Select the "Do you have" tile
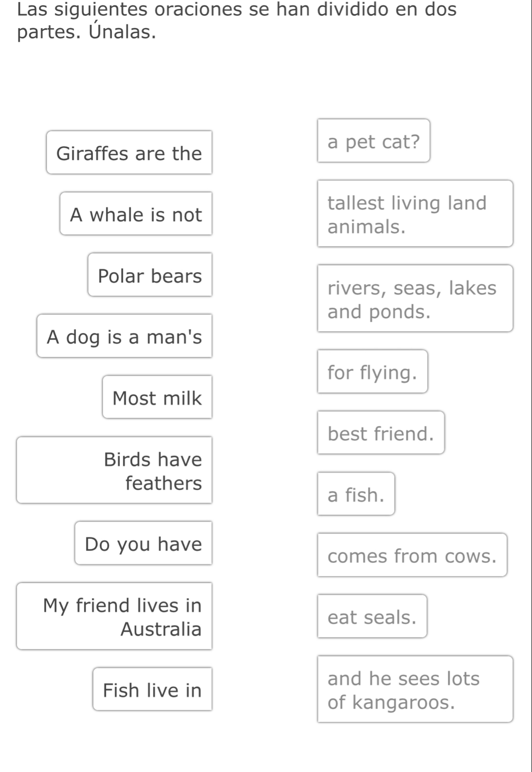The width and height of the screenshot is (532, 772). (144, 543)
